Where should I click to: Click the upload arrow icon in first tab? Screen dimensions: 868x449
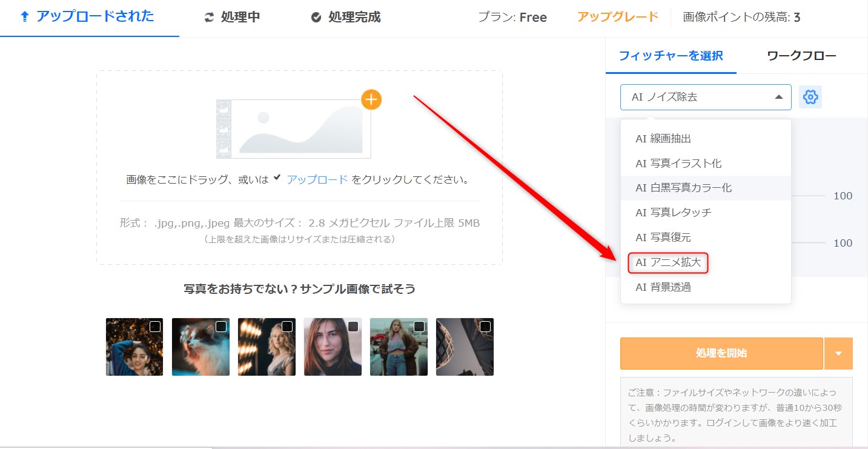(x=25, y=16)
